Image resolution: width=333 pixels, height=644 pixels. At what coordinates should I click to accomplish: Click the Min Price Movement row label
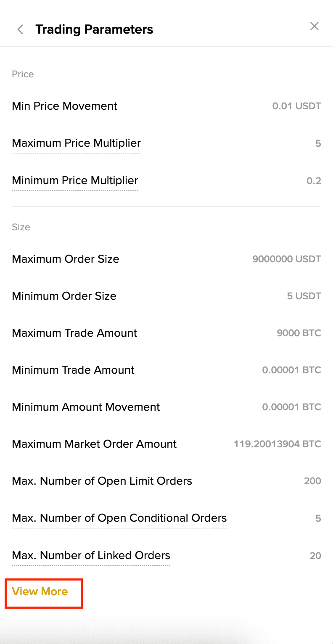pos(64,106)
